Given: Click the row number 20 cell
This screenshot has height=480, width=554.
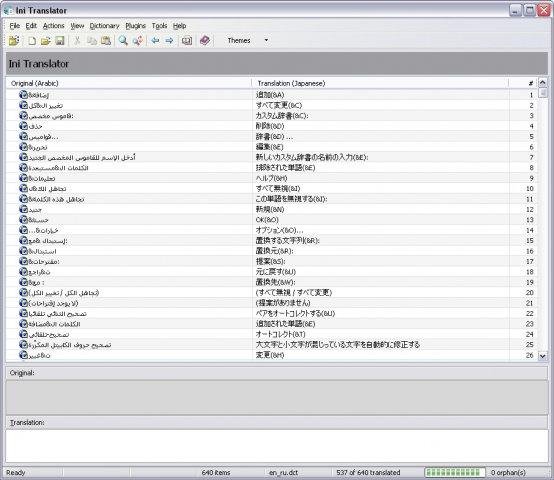Looking at the screenshot, I should tap(529, 292).
